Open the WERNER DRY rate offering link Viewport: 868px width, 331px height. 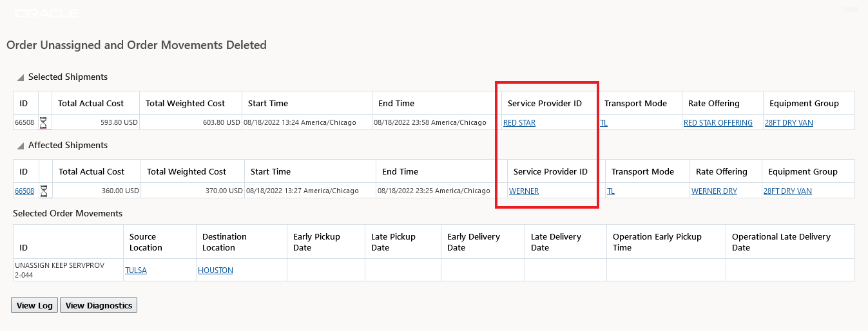click(x=714, y=191)
